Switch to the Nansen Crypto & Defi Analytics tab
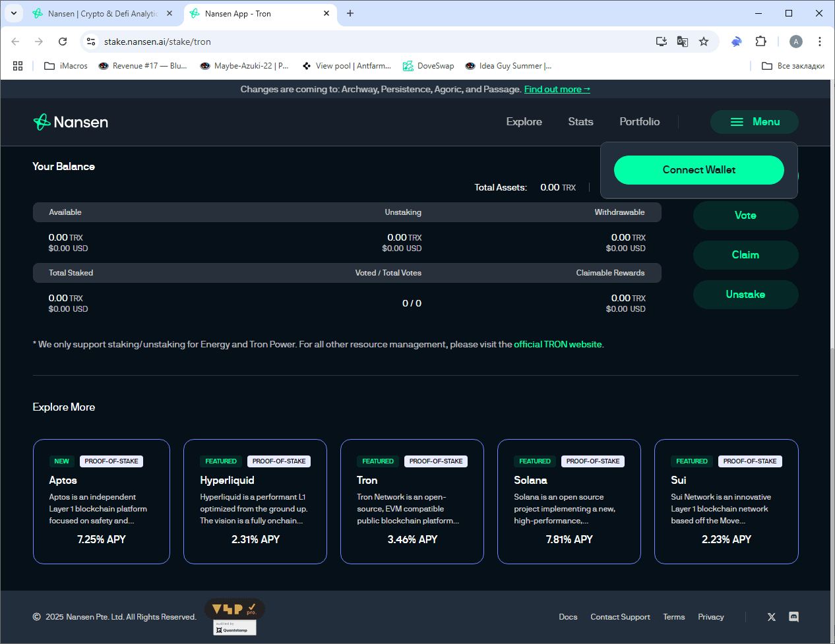The image size is (835, 644). pyautogui.click(x=103, y=14)
